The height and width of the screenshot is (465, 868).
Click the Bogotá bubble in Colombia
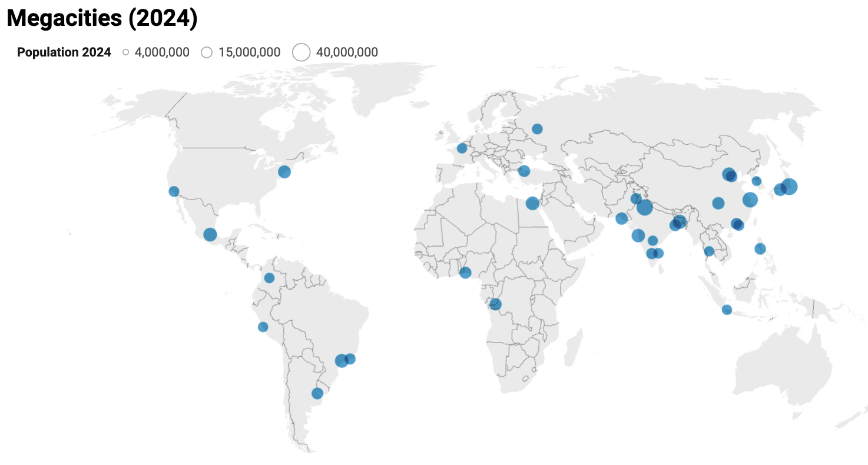point(269,278)
